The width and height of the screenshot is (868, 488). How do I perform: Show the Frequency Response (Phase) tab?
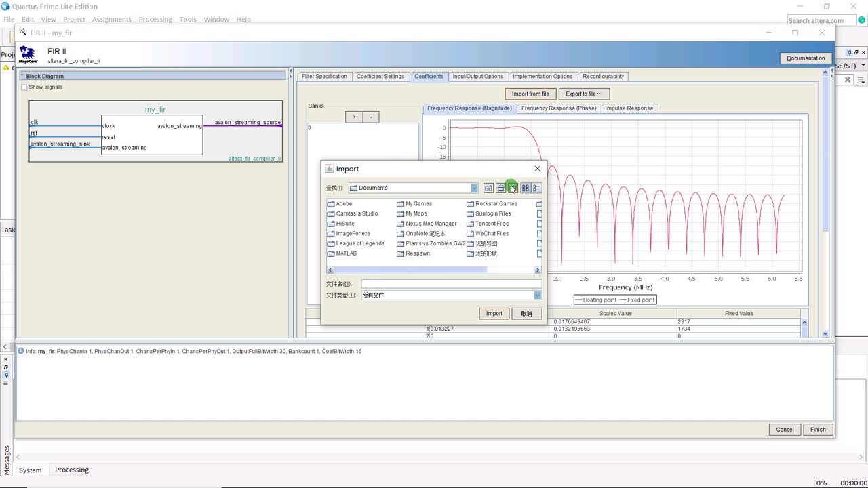pyautogui.click(x=559, y=108)
